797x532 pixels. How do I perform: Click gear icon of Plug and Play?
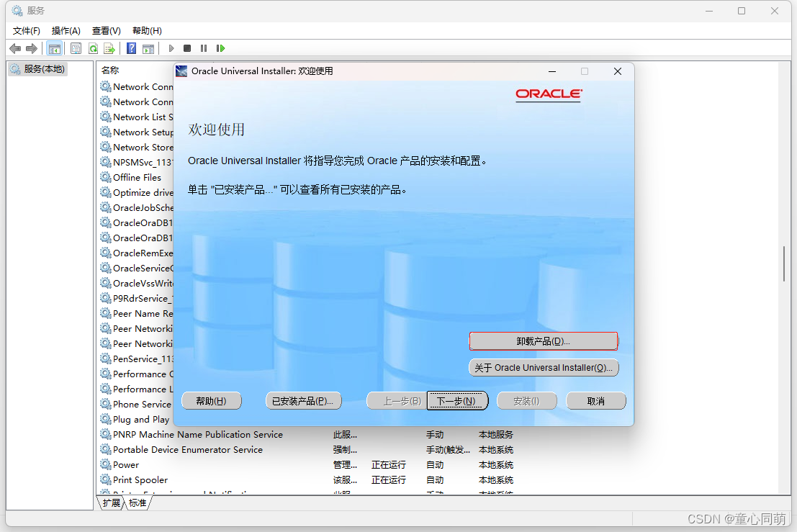[x=106, y=419]
